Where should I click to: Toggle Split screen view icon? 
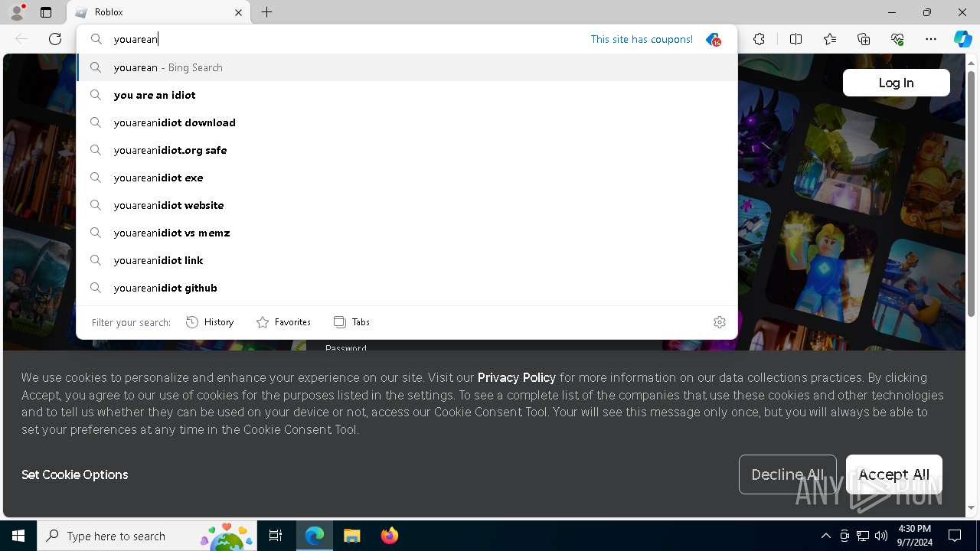coord(795,39)
